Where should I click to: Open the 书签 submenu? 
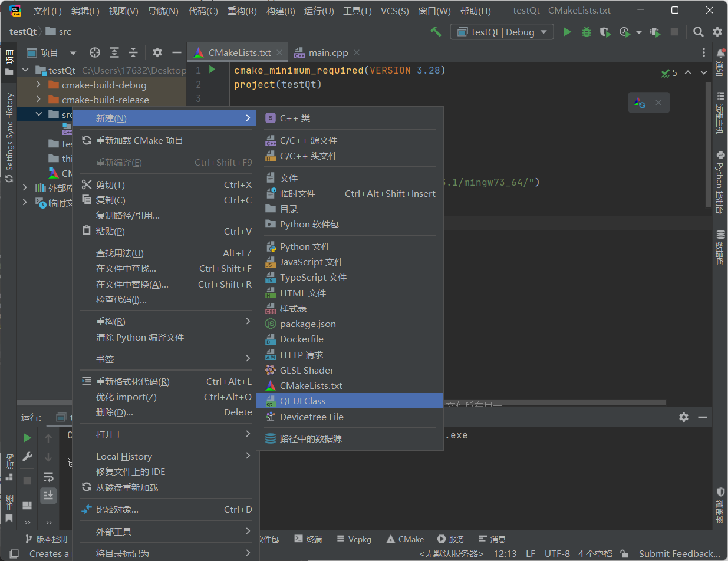tap(166, 359)
